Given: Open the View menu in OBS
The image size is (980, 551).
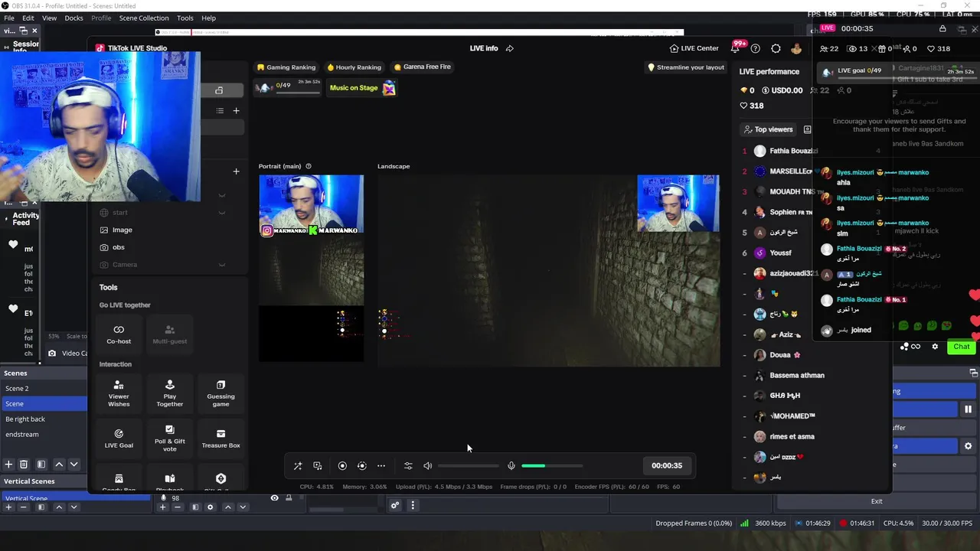Looking at the screenshot, I should coord(49,18).
